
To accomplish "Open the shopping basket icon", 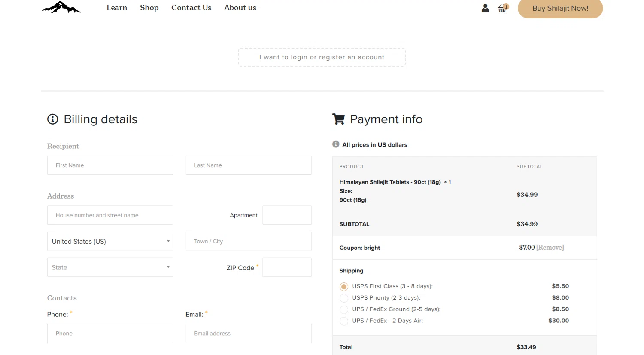I will 502,8.
